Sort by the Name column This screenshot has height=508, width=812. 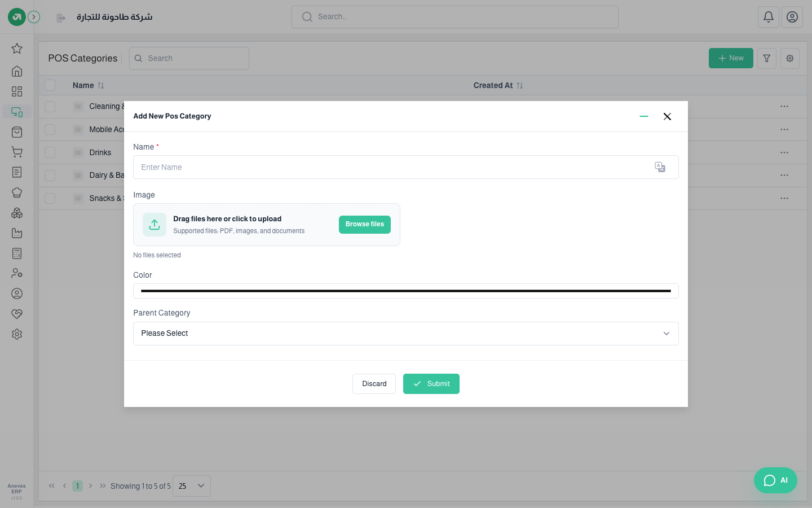coord(89,85)
